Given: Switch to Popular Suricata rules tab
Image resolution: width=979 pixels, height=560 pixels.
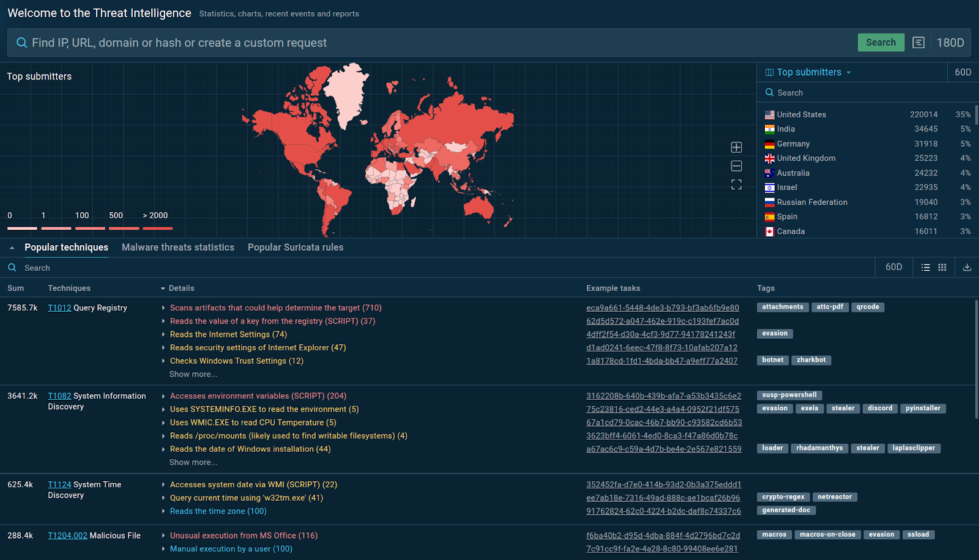Looking at the screenshot, I should coord(295,248).
